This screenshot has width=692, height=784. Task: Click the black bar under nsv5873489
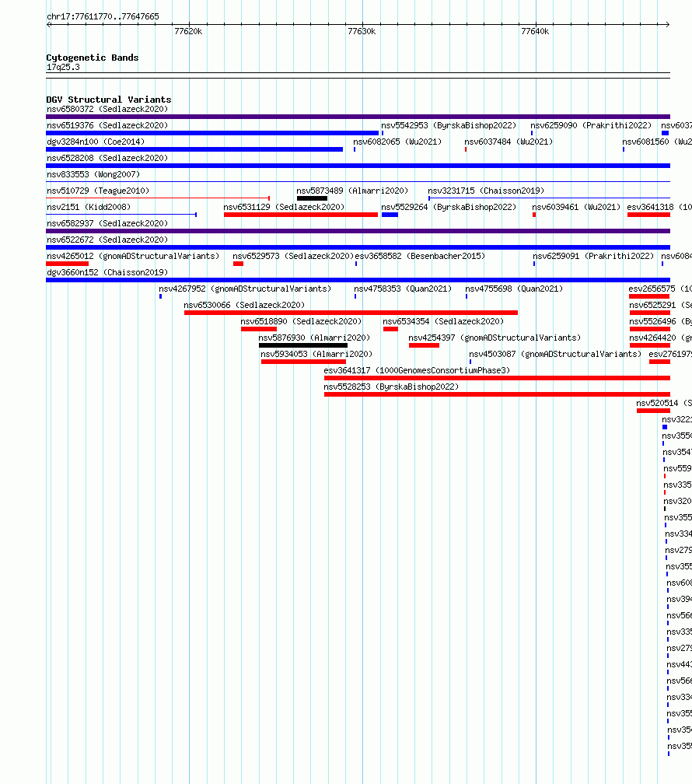(312, 198)
